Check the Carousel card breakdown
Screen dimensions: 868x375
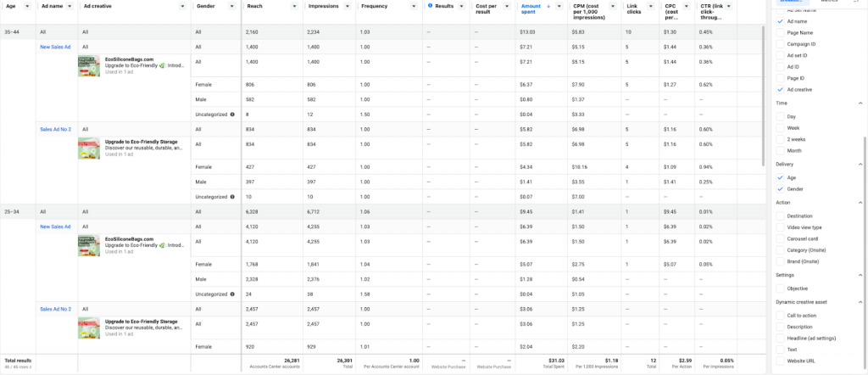pos(780,238)
